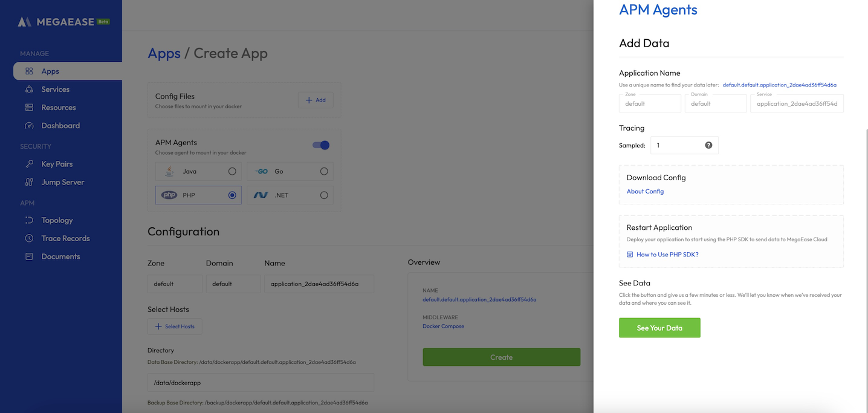Click the Sampled help question mark icon

tap(708, 145)
